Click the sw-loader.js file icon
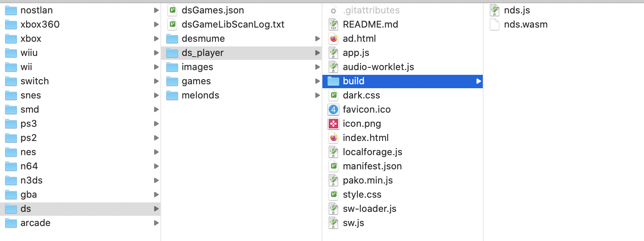 click(x=333, y=209)
